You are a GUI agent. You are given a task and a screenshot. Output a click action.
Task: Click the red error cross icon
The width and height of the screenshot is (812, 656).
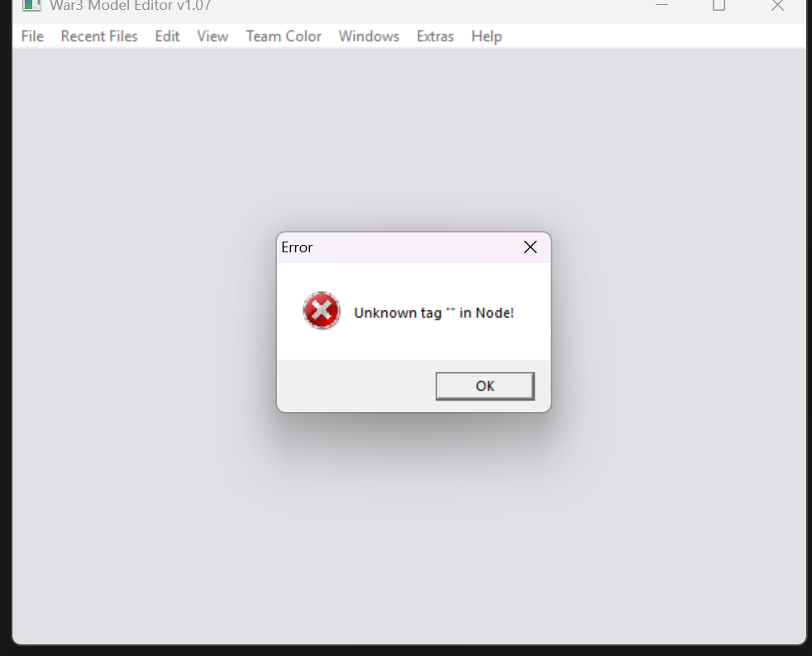pos(322,310)
